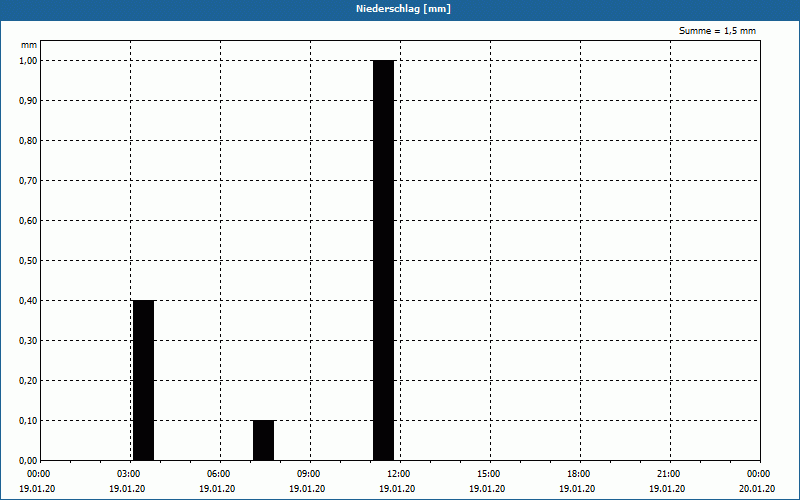Pick the 0,80 y-axis value
Screen dimensions: 800x500
point(29,141)
